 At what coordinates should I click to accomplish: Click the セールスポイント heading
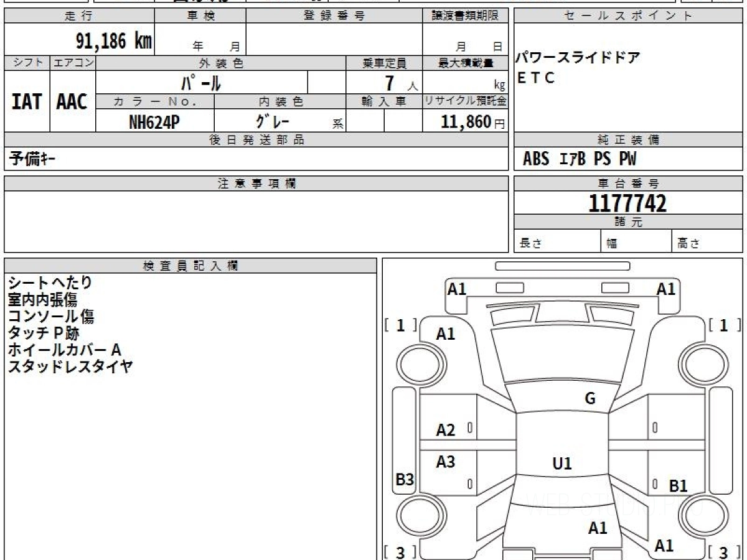tap(628, 16)
